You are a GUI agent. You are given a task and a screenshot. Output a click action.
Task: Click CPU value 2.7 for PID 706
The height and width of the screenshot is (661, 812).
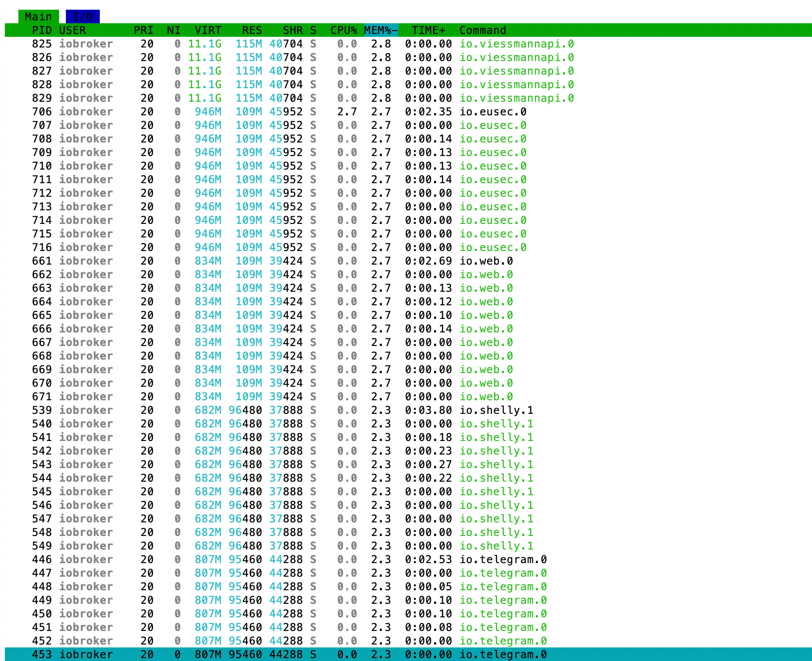pyautogui.click(x=347, y=111)
